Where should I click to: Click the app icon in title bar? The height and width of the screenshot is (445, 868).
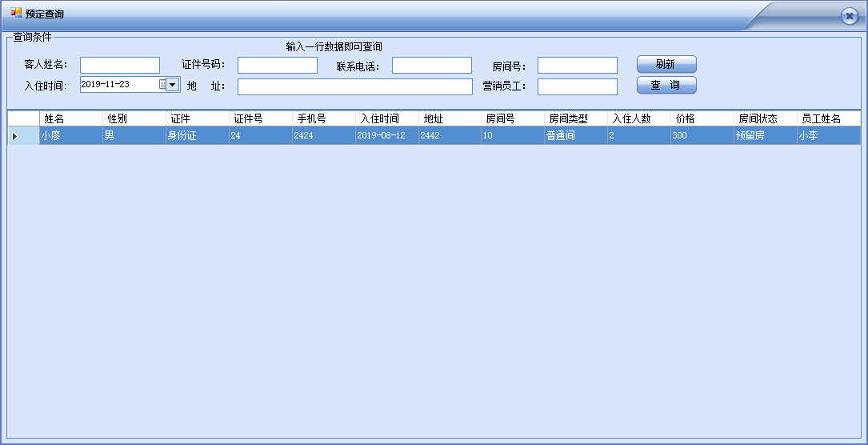coord(16,14)
